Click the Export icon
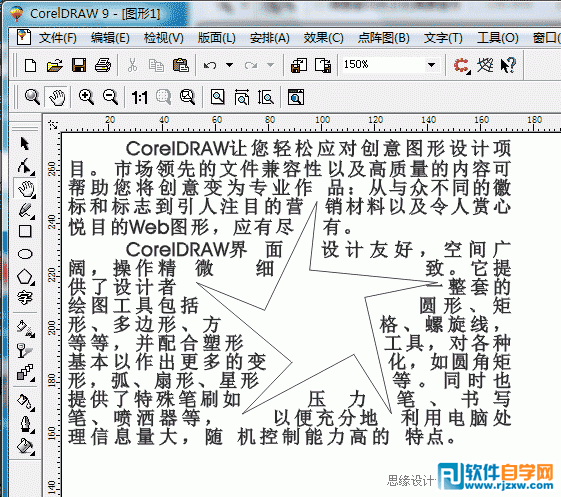This screenshot has width=561, height=497. (323, 65)
